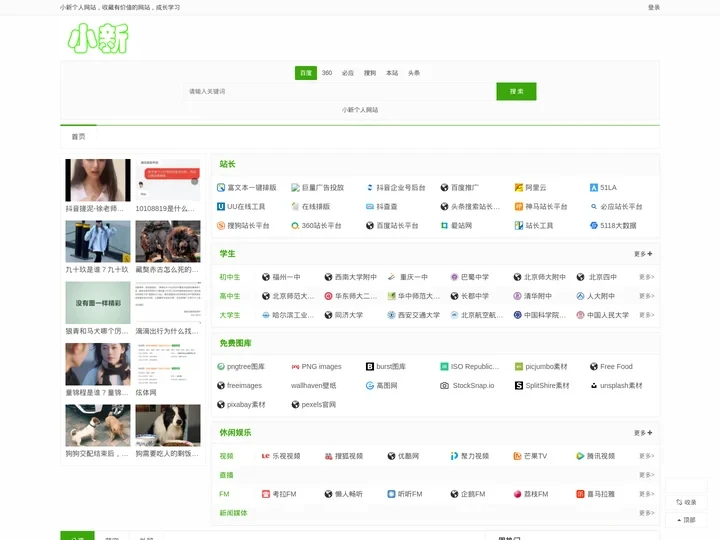Open the 初中生 category link
Image resolution: width=720 pixels, height=540 pixels.
point(230,277)
